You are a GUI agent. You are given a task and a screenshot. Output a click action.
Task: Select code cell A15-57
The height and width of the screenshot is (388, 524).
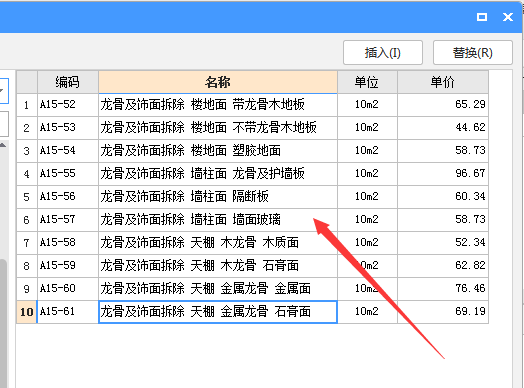[x=68, y=220]
